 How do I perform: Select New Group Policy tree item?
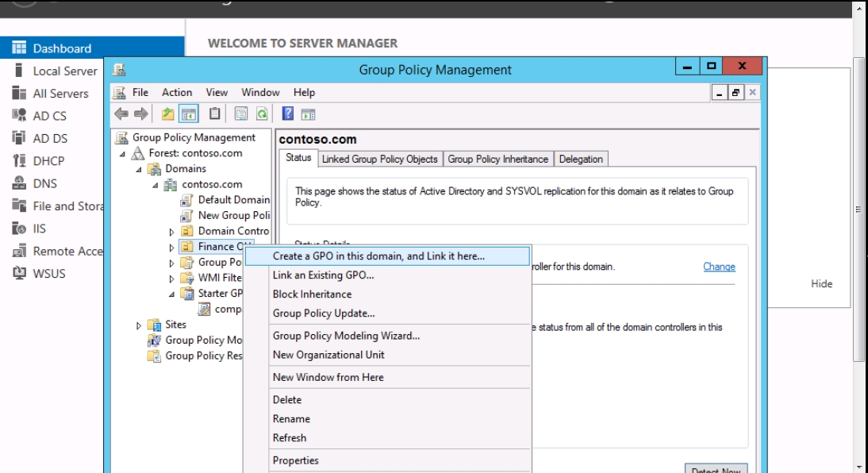point(233,215)
